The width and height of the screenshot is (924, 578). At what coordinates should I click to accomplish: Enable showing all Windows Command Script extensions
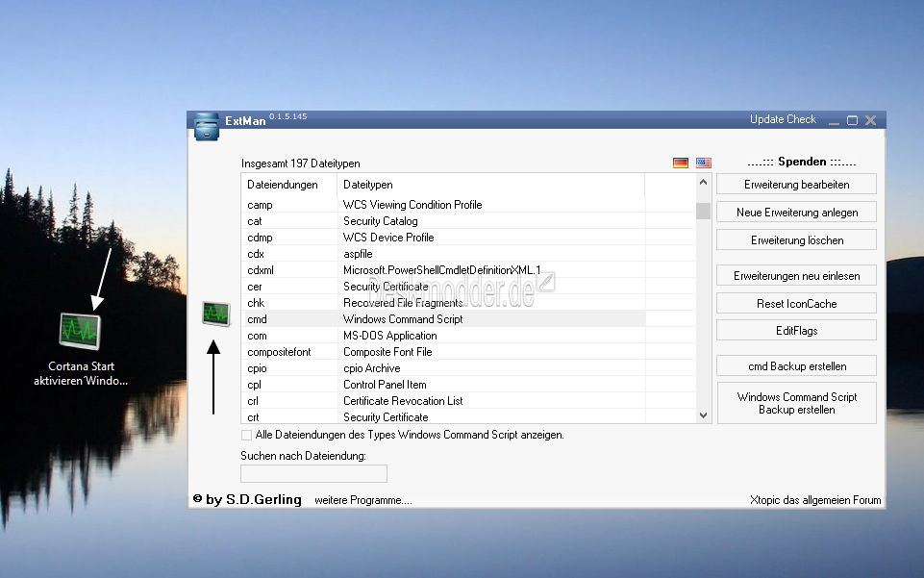[245, 435]
